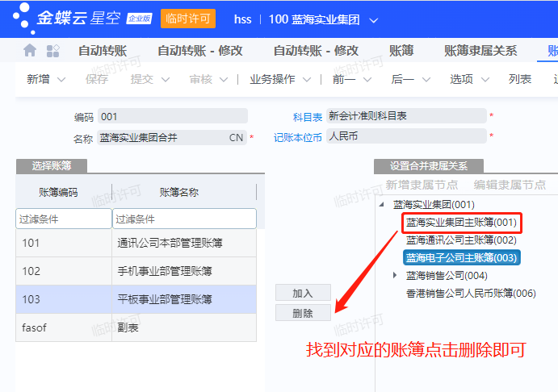
Task: Click the 账簿名称 filter input field
Action: point(184,219)
